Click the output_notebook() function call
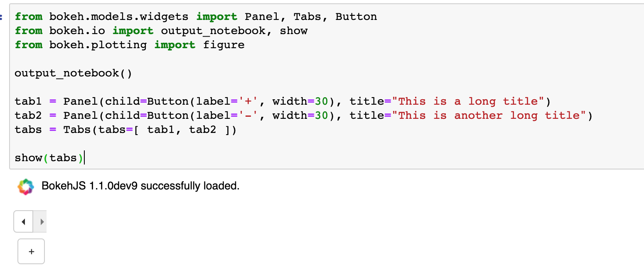The width and height of the screenshot is (644, 280). point(73,73)
